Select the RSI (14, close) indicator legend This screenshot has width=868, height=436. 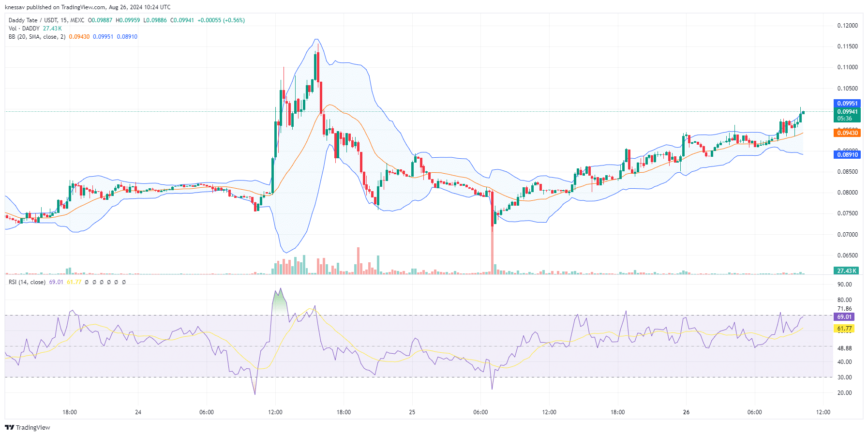tap(27, 282)
